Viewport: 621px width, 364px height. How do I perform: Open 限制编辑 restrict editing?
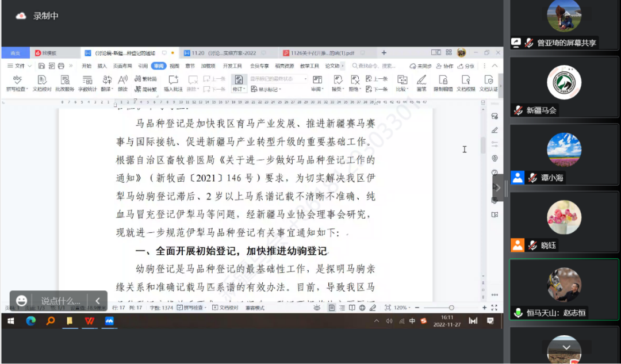point(442,83)
